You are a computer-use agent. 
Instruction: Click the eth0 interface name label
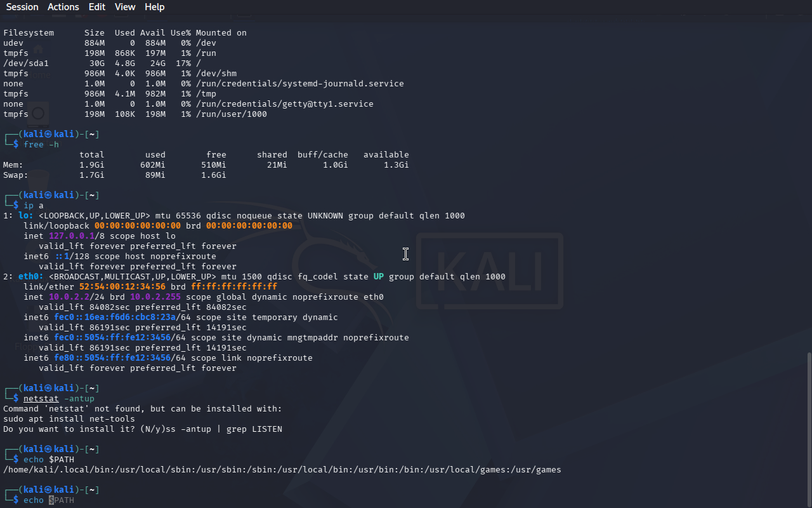pyautogui.click(x=30, y=277)
